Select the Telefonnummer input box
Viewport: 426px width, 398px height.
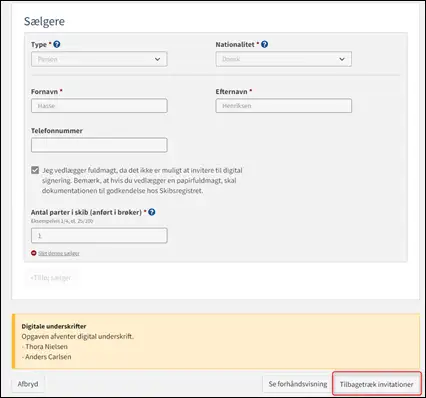99,145
